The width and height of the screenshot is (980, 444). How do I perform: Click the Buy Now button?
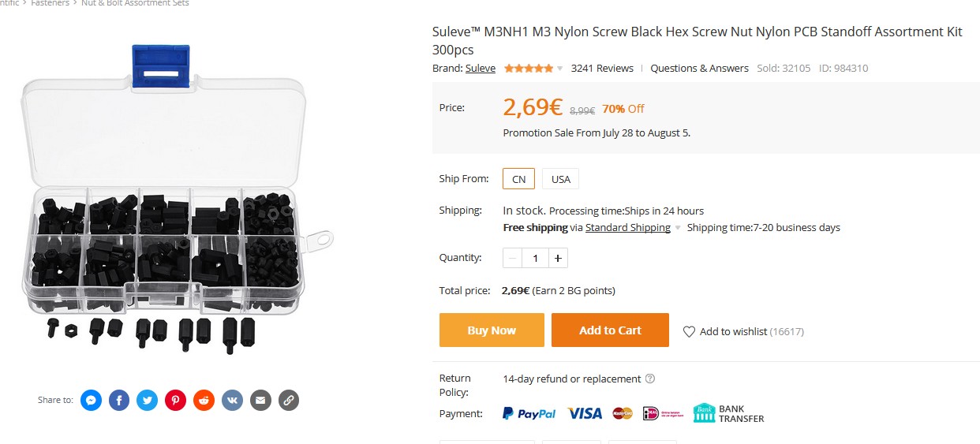(x=492, y=330)
